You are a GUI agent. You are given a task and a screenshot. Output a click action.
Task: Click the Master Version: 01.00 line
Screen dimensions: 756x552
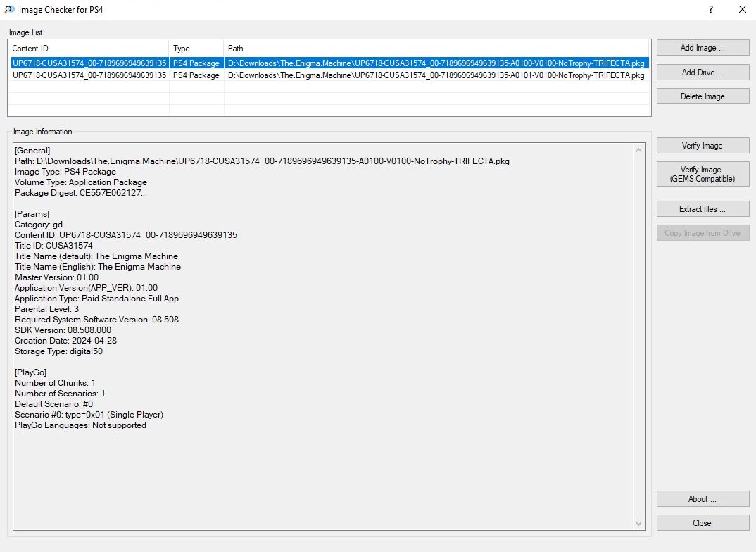tap(57, 277)
